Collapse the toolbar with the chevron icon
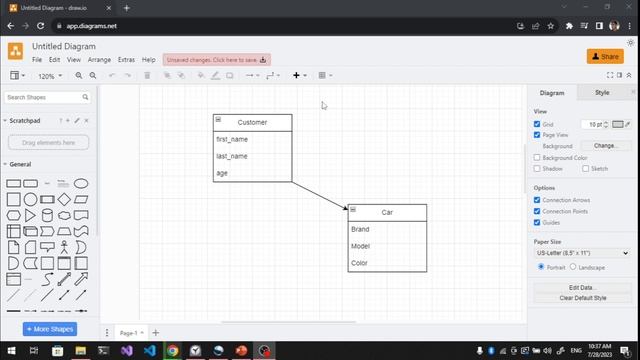The width and height of the screenshot is (640, 360). (629, 75)
